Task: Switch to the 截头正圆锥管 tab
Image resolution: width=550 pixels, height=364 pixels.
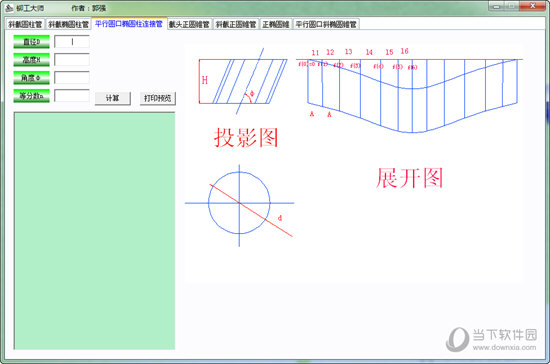Action: 189,24
